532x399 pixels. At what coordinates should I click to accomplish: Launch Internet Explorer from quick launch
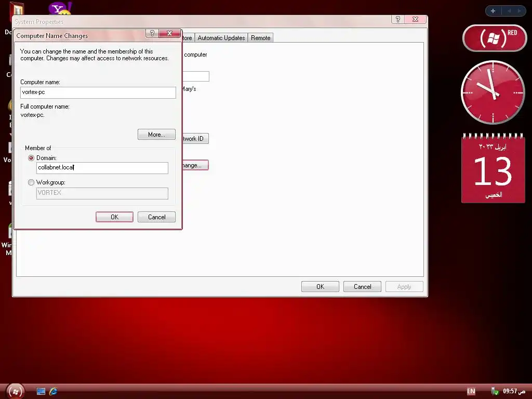click(x=54, y=391)
